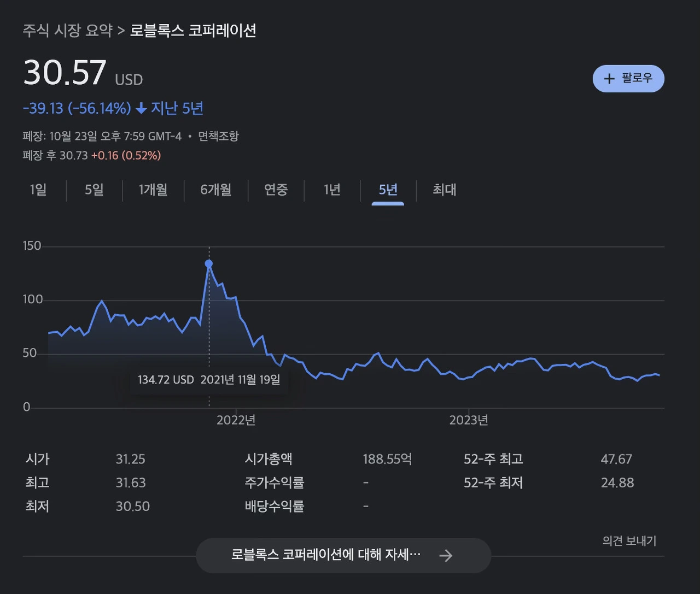Click the 시가 value 31.25
The image size is (700, 594).
[x=131, y=460]
